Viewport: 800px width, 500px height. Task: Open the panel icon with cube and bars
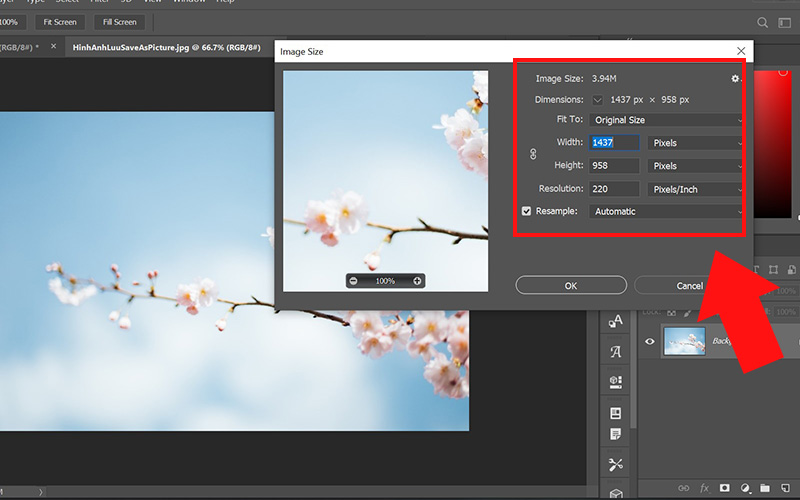click(x=616, y=382)
